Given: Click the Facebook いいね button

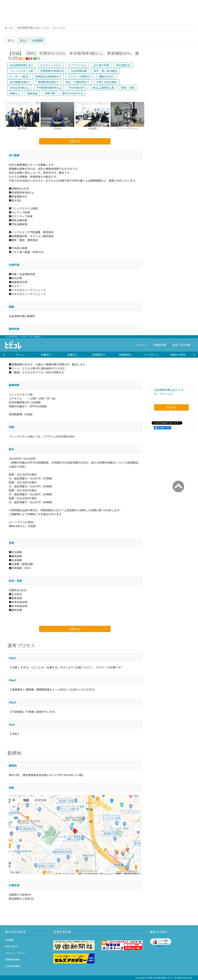Looking at the screenshot, I should click(162, 428).
